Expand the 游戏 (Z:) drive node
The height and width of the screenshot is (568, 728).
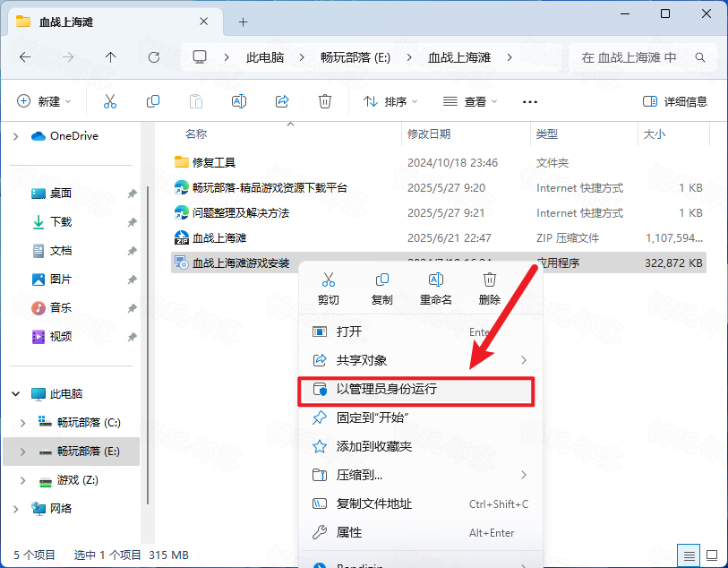(x=22, y=480)
